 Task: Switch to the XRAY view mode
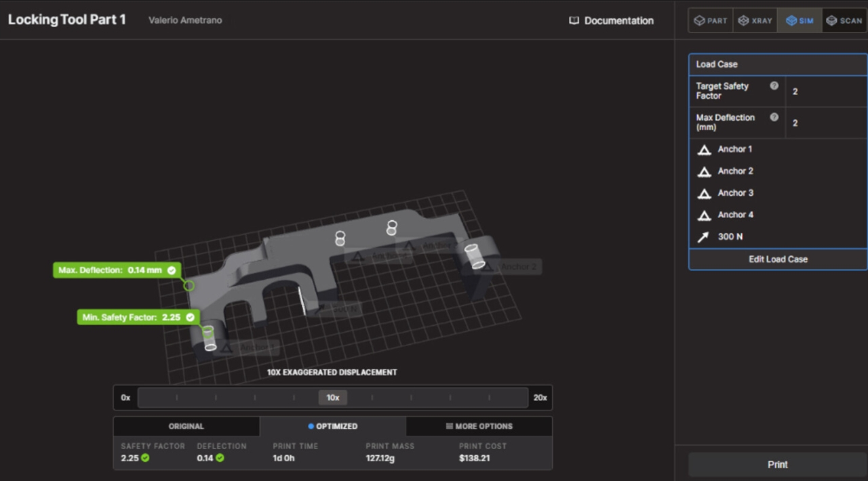pos(755,20)
